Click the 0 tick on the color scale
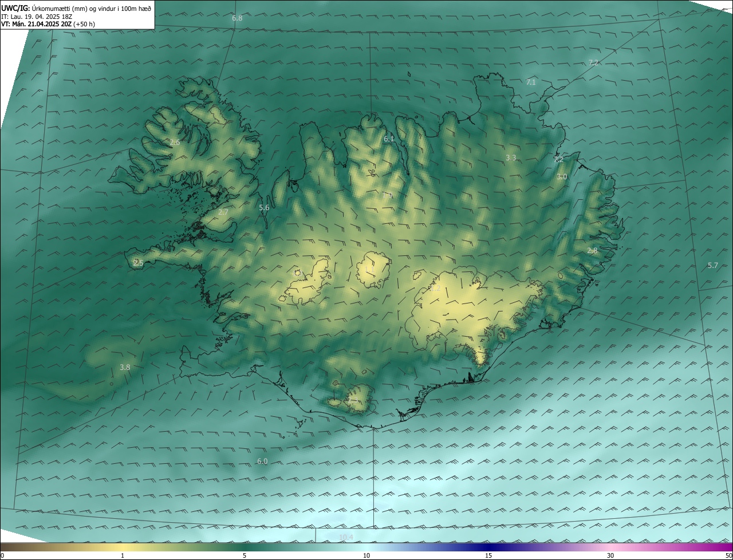Image resolution: width=733 pixels, height=560 pixels. pos(2,556)
